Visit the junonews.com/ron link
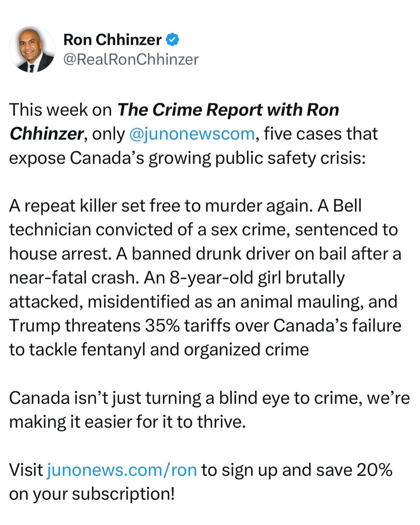This screenshot has width=420, height=525. tap(122, 470)
